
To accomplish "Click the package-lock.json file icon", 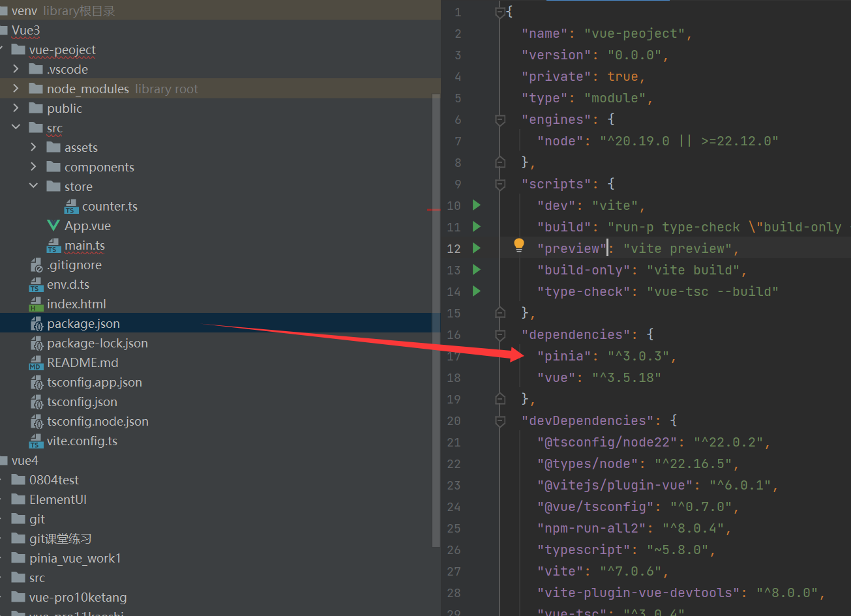I will [37, 344].
